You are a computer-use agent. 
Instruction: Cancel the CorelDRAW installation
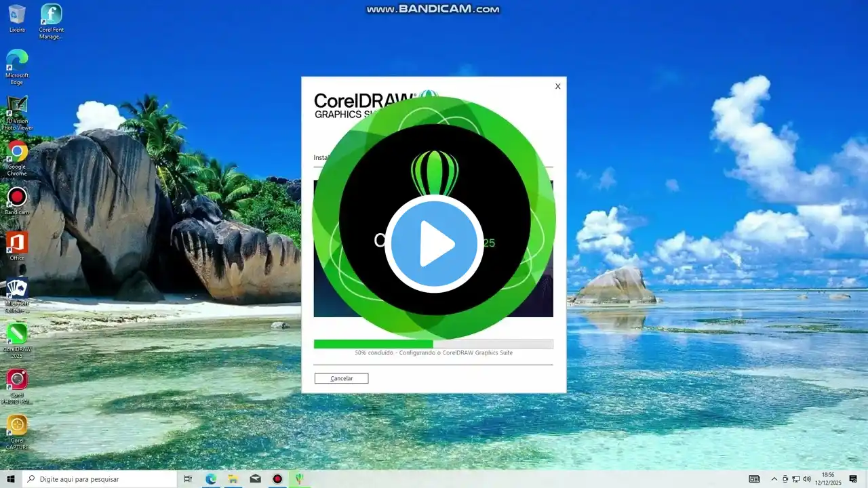click(341, 378)
